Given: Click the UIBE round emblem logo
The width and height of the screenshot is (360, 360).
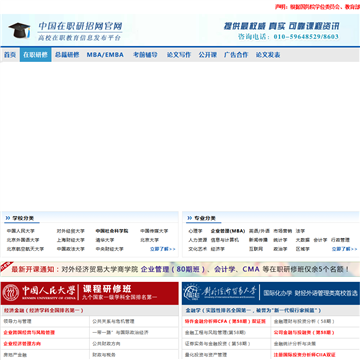Looking at the screenshot, I should (191, 293).
